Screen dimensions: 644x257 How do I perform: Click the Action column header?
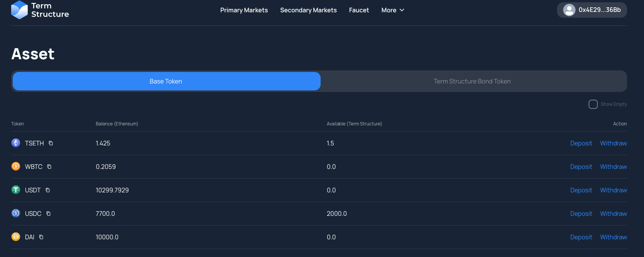point(620,124)
